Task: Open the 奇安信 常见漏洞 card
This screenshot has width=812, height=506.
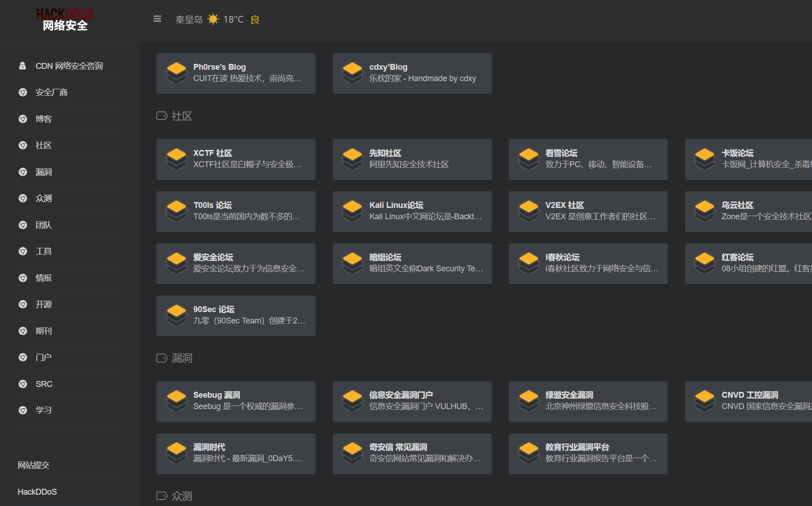Action: (x=412, y=454)
